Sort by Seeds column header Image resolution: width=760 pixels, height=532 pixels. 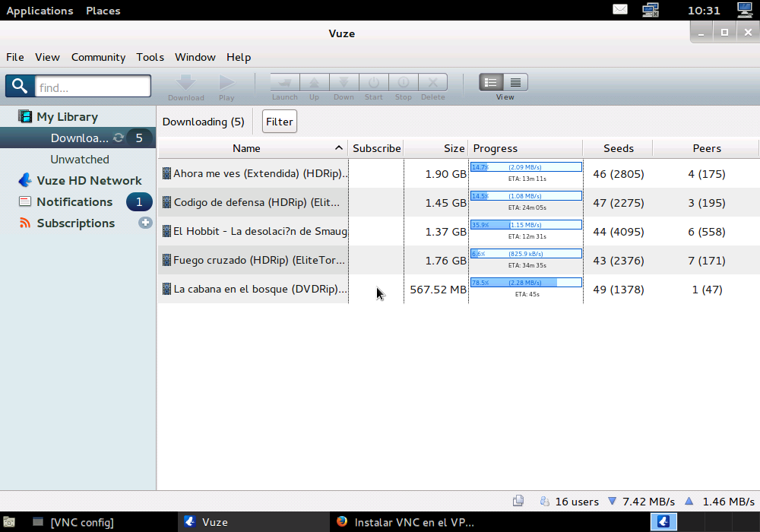coord(619,148)
